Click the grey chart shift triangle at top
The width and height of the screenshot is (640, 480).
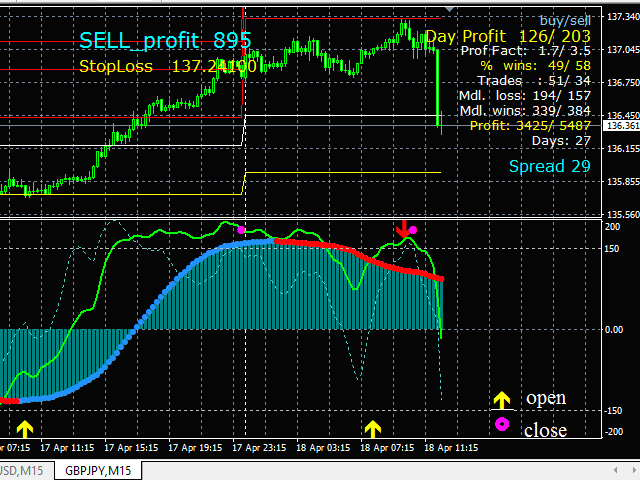point(450,9)
